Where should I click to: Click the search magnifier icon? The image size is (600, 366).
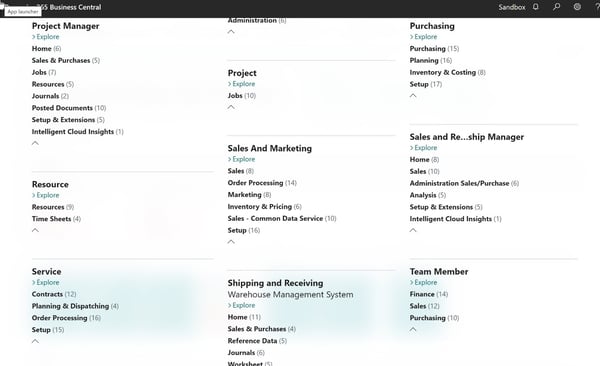557,7
